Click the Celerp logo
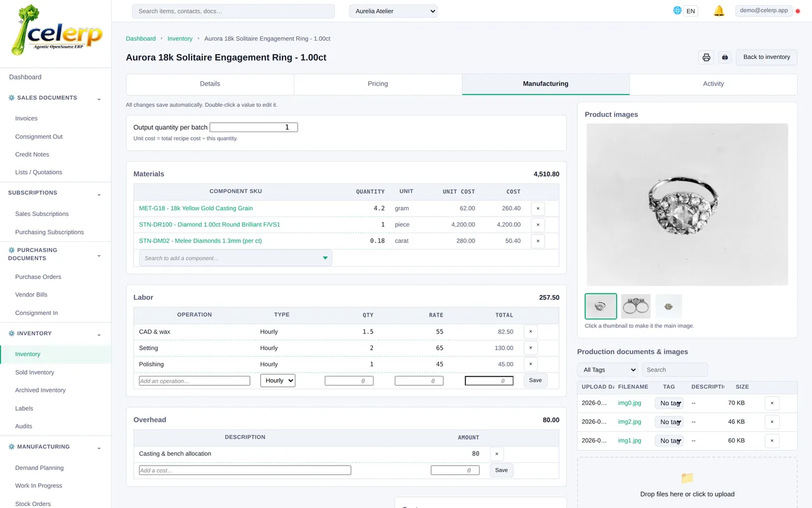 57,30
